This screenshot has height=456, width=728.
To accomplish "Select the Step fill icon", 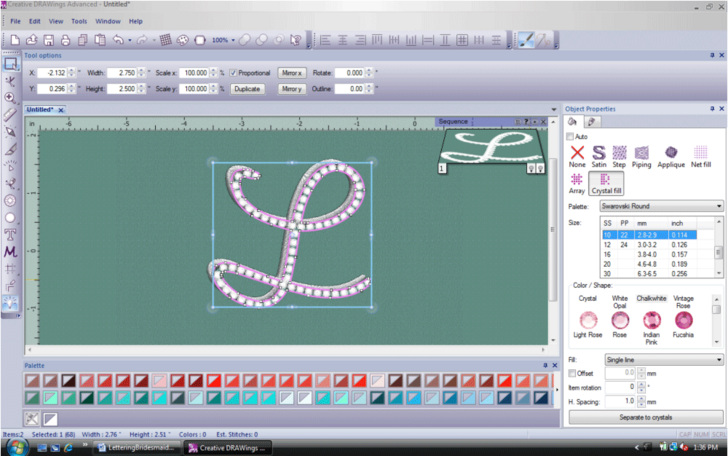I will tap(619, 154).
